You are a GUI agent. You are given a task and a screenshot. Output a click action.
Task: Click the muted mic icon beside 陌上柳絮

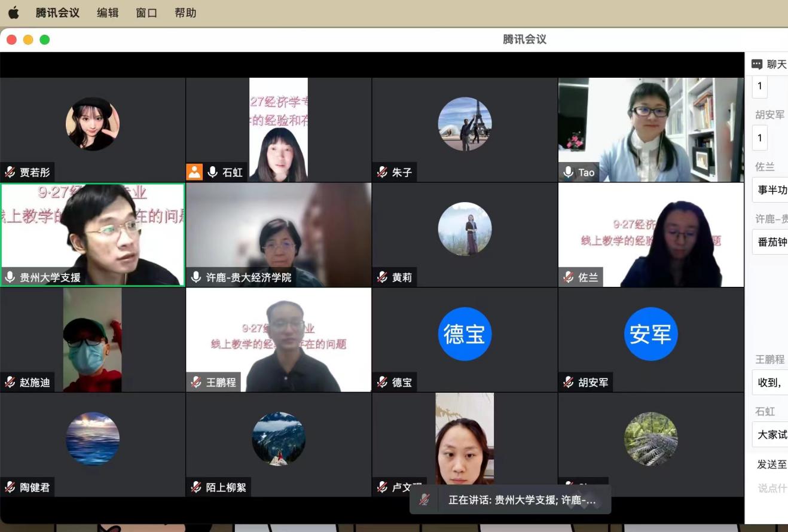(196, 487)
